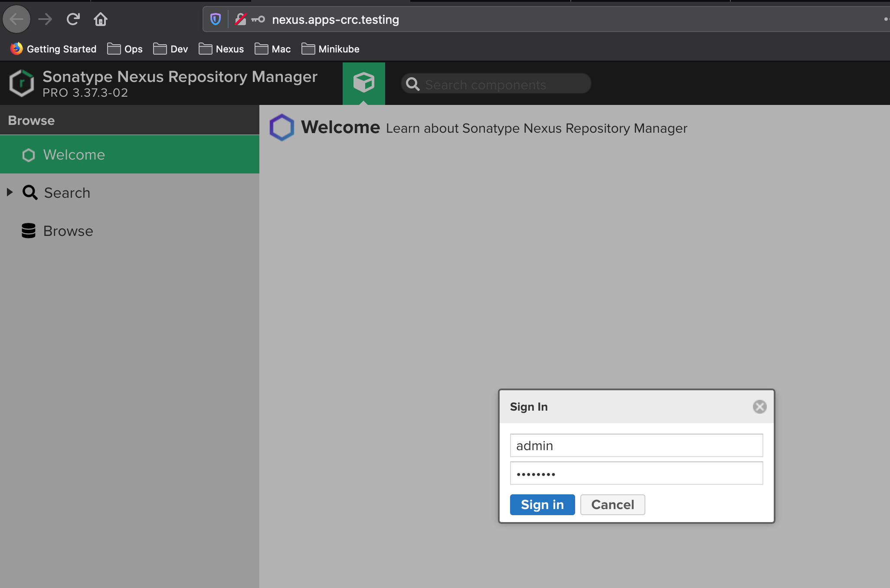This screenshot has height=588, width=890.
Task: Select the Search sidebar item
Action: pos(67,193)
